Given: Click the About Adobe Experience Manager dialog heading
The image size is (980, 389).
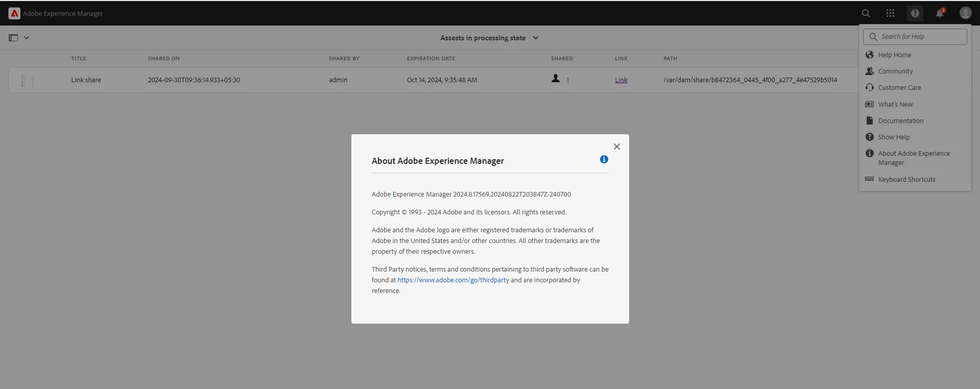Looking at the screenshot, I should tap(438, 161).
